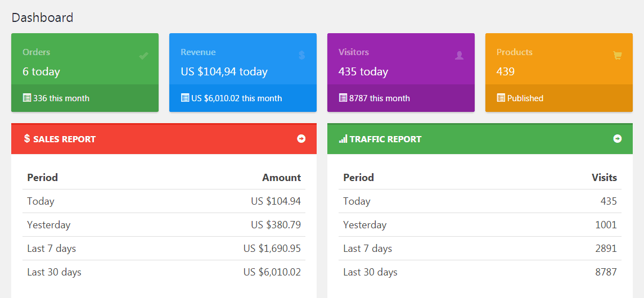Click the shopping cart icon on Products card
The width and height of the screenshot is (644, 298).
pyautogui.click(x=617, y=55)
